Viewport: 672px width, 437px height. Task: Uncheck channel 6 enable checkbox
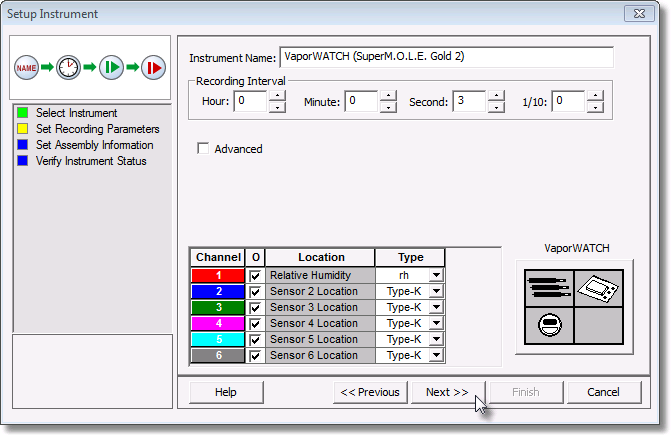255,356
